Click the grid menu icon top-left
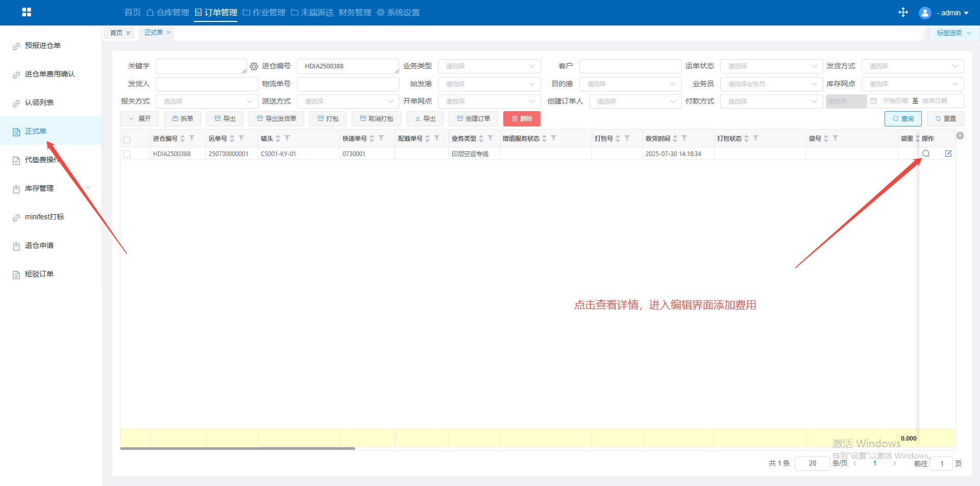 click(27, 12)
